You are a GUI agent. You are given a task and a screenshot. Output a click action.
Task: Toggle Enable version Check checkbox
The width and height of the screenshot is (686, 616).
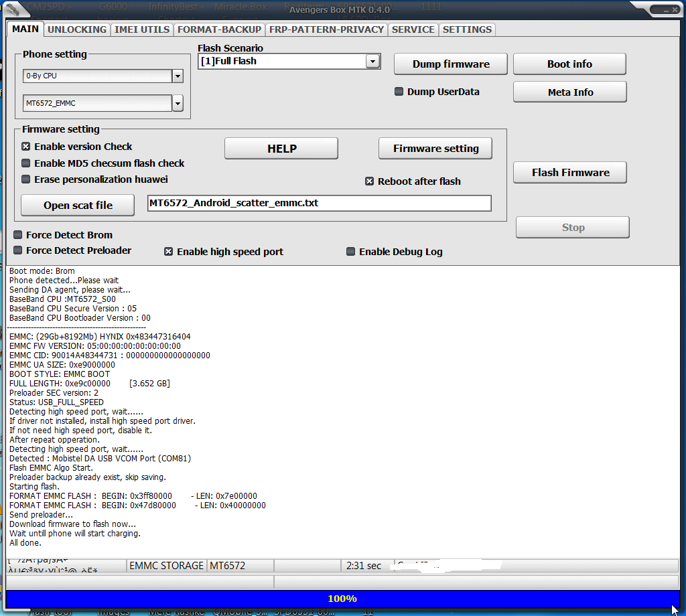(26, 147)
